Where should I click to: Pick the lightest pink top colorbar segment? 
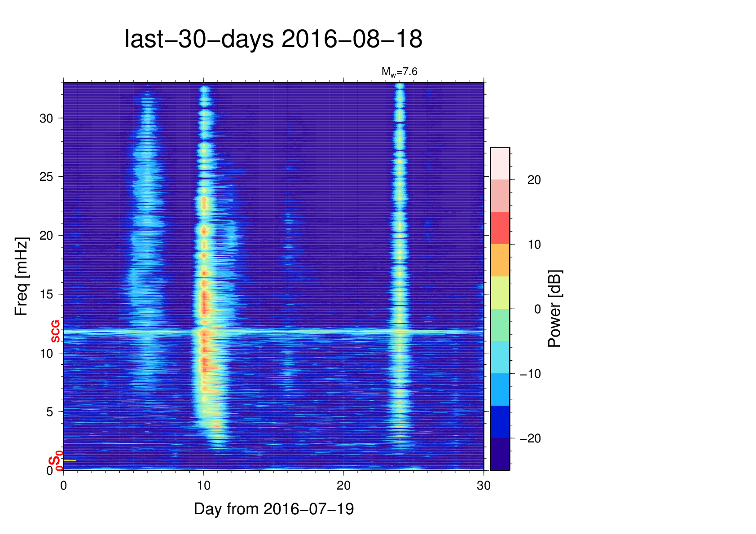pyautogui.click(x=500, y=163)
